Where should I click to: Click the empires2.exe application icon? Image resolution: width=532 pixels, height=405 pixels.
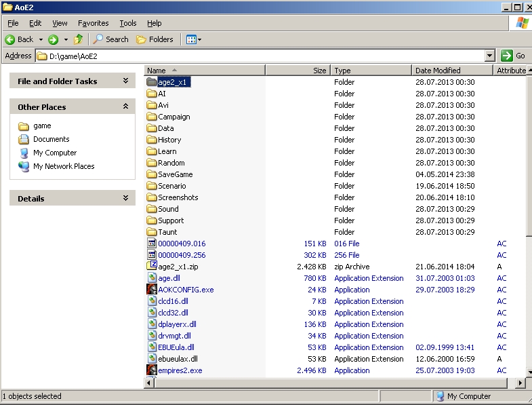(x=152, y=370)
